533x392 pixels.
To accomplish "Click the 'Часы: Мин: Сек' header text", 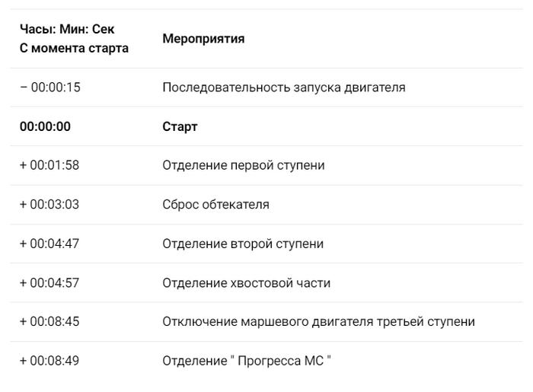I will [67, 30].
